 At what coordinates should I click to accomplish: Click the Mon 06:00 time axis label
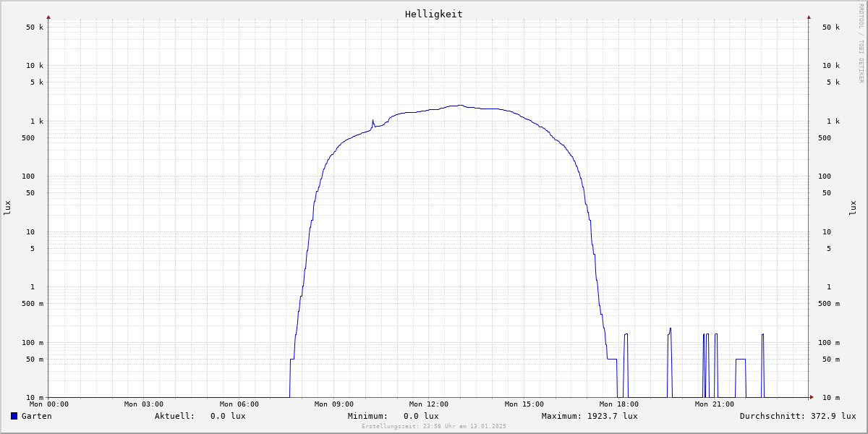coord(239,404)
